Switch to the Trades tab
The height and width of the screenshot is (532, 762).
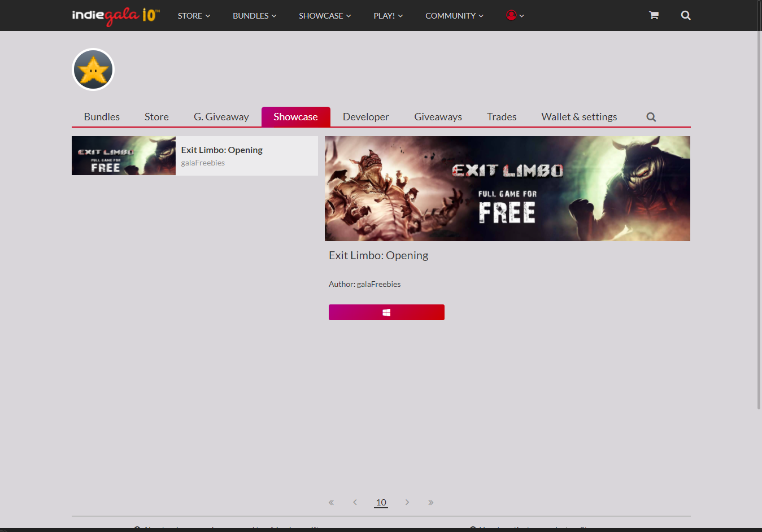point(502,117)
